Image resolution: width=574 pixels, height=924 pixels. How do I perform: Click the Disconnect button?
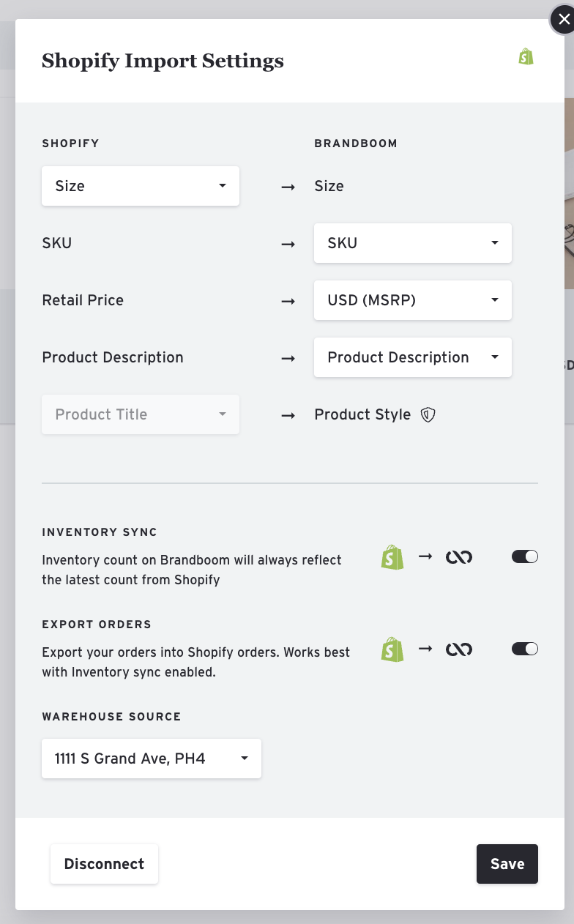point(104,864)
